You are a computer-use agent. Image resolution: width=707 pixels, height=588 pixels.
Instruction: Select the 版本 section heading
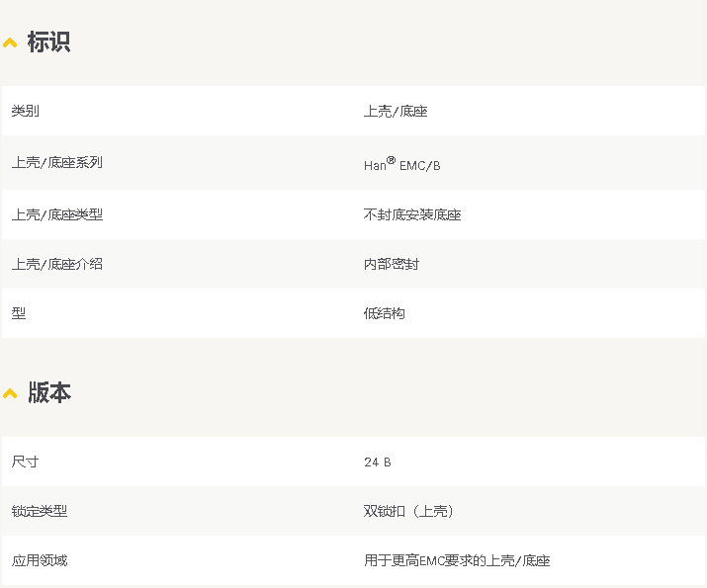coord(49,392)
